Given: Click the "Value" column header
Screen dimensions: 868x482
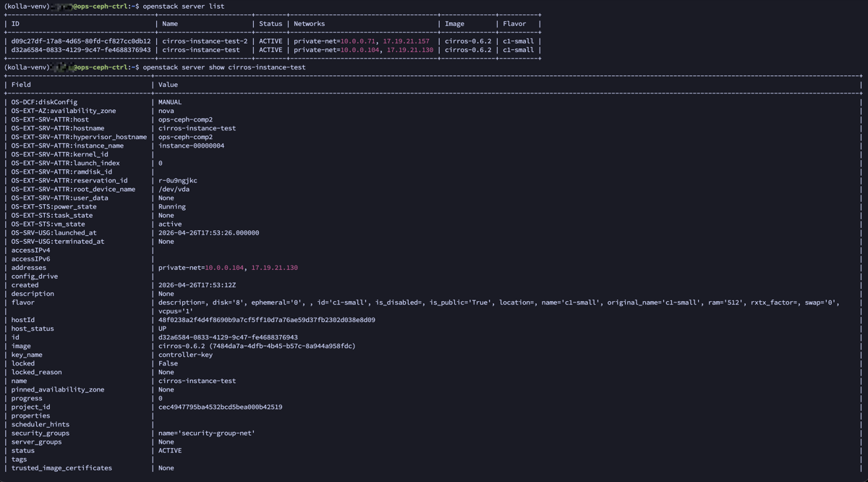Looking at the screenshot, I should (168, 85).
